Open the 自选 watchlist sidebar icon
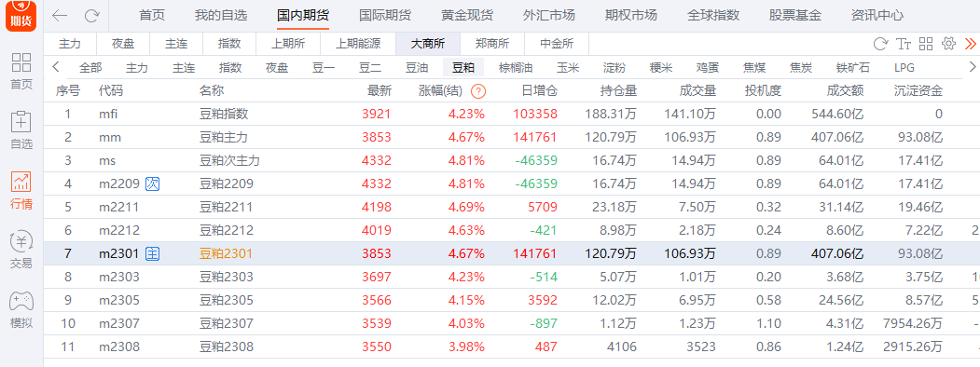Image resolution: width=980 pixels, height=367 pixels. [x=21, y=130]
